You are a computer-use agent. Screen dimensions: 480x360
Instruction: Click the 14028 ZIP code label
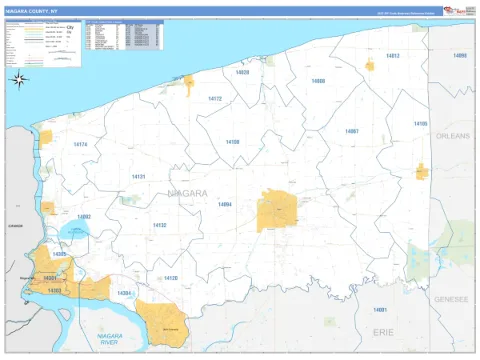(x=242, y=72)
